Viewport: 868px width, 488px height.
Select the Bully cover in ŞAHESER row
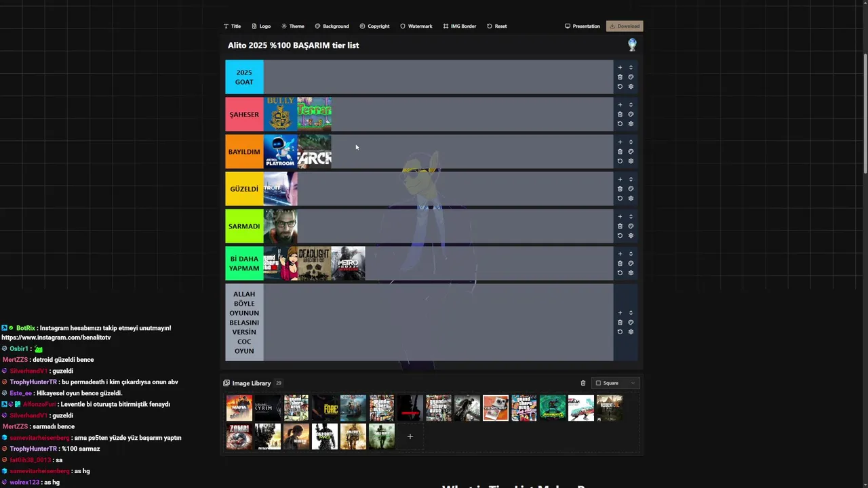pyautogui.click(x=280, y=114)
